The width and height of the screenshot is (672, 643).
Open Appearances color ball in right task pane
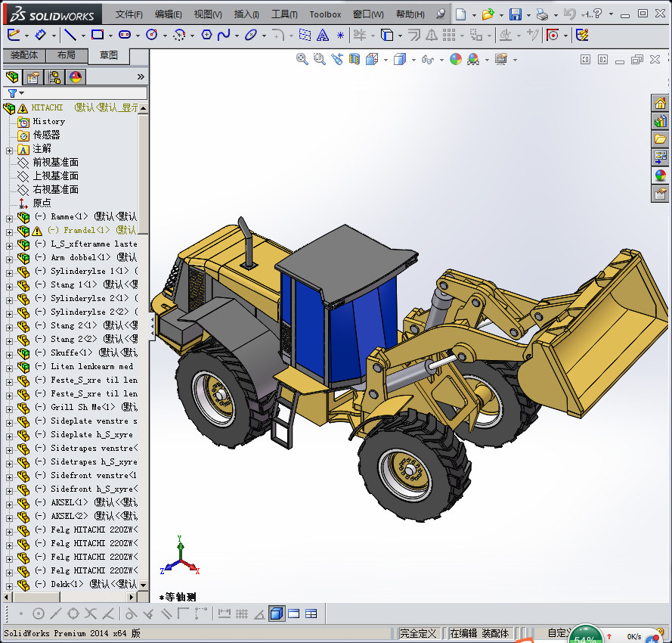(x=660, y=176)
